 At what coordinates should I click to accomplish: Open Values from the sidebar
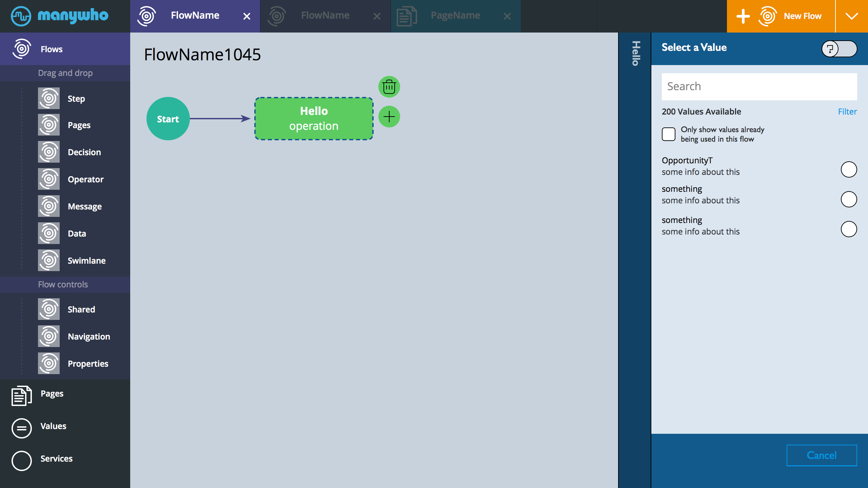53,426
